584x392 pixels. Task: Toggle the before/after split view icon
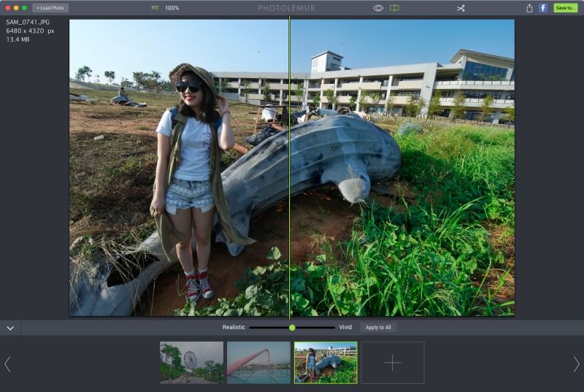point(394,8)
